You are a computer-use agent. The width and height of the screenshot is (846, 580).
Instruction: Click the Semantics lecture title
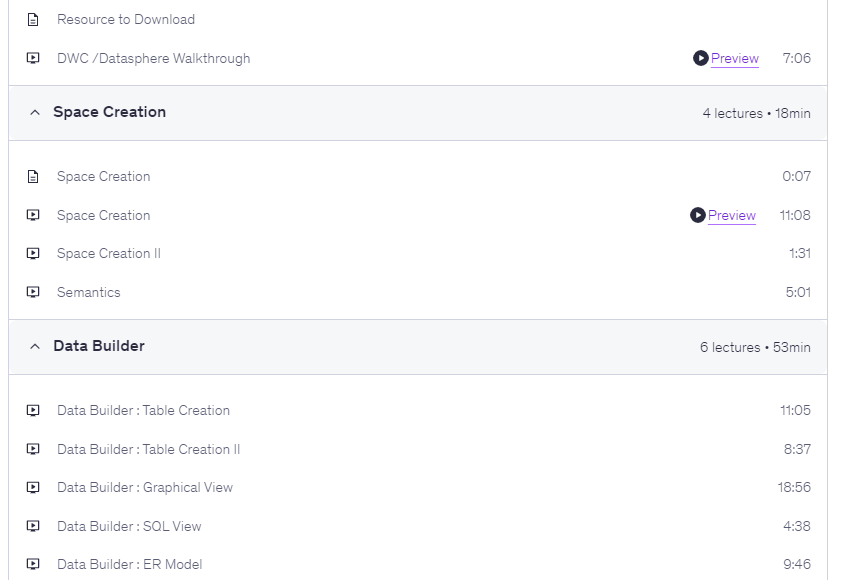click(88, 293)
